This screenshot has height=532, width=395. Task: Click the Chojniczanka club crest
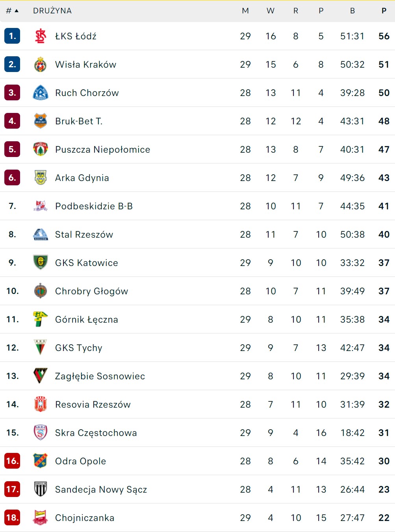tap(41, 518)
